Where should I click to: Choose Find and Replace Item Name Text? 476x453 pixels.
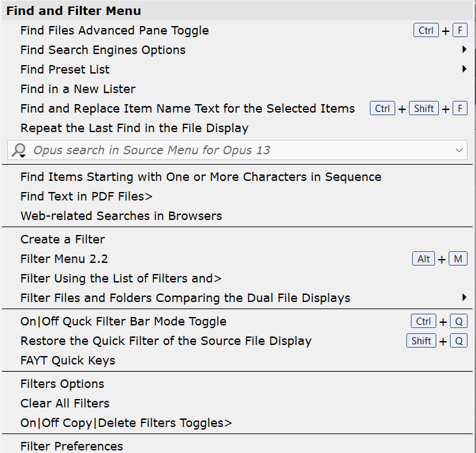coord(188,109)
